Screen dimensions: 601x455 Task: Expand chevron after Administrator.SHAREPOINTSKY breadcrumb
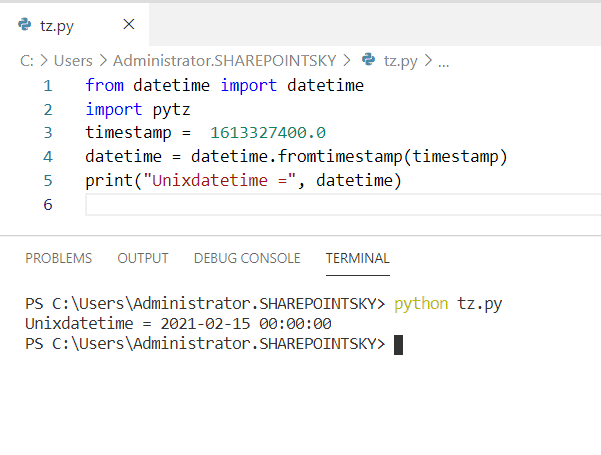click(347, 61)
